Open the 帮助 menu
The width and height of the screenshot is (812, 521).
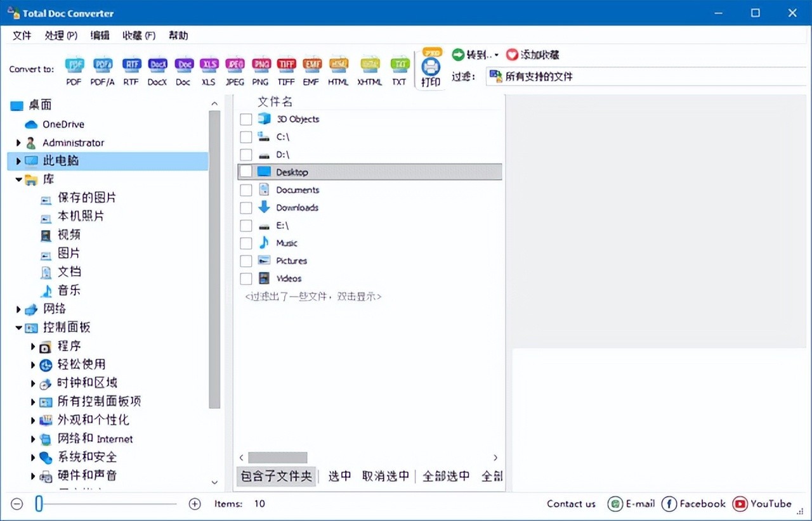tap(178, 35)
